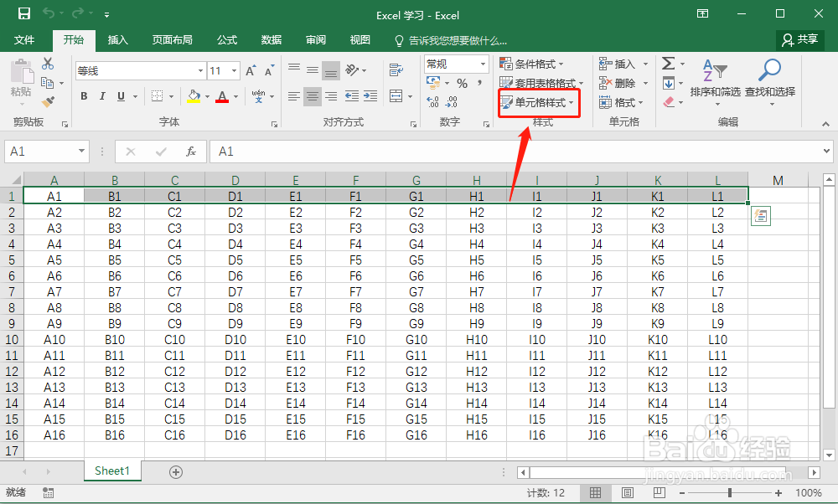Select the Sheet1 tab
This screenshot has width=838, height=504.
[x=112, y=471]
